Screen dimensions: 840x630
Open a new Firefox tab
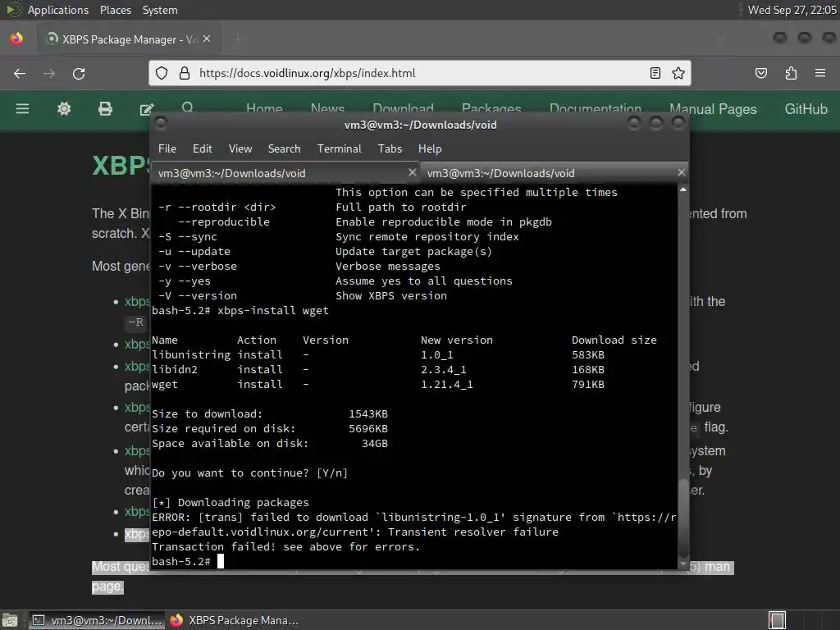pyautogui.click(x=238, y=39)
